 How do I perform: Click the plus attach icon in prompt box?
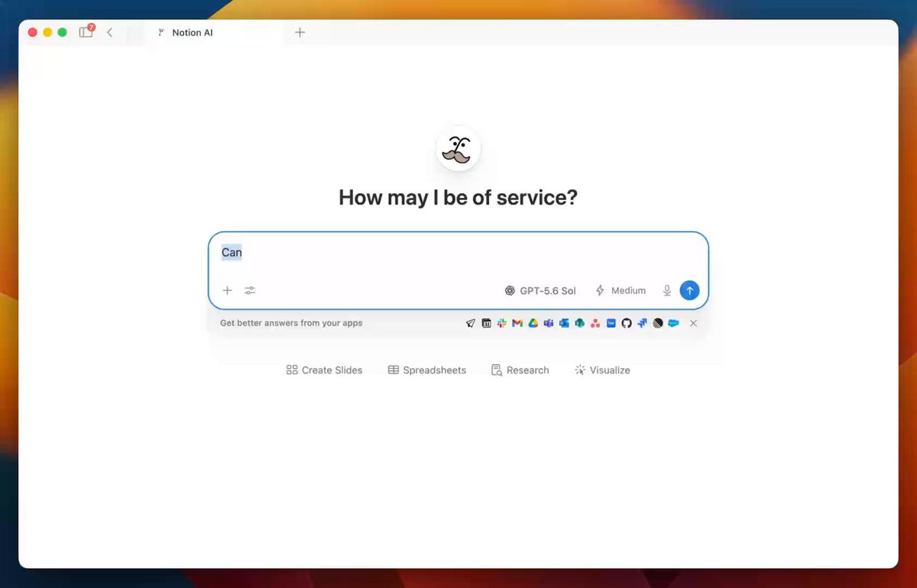[x=227, y=290]
